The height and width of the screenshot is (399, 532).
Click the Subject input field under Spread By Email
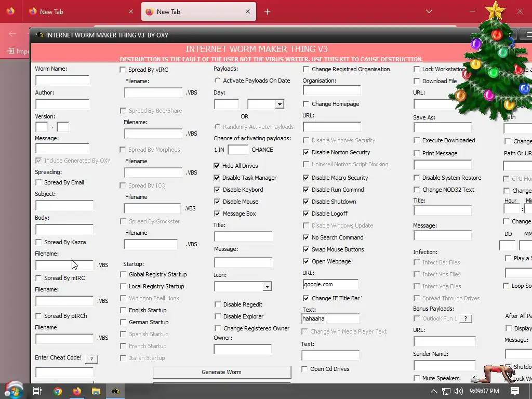(64, 205)
